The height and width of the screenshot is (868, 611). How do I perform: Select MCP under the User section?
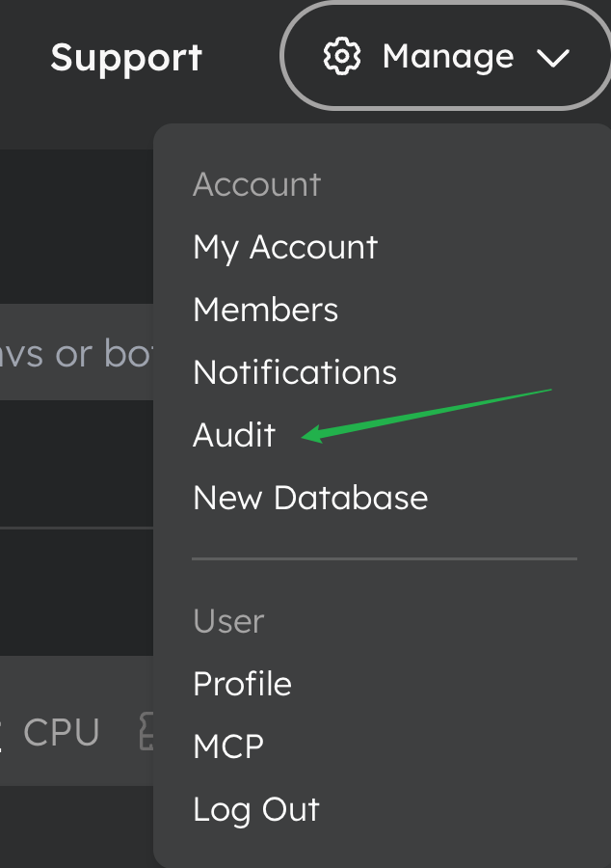(227, 746)
